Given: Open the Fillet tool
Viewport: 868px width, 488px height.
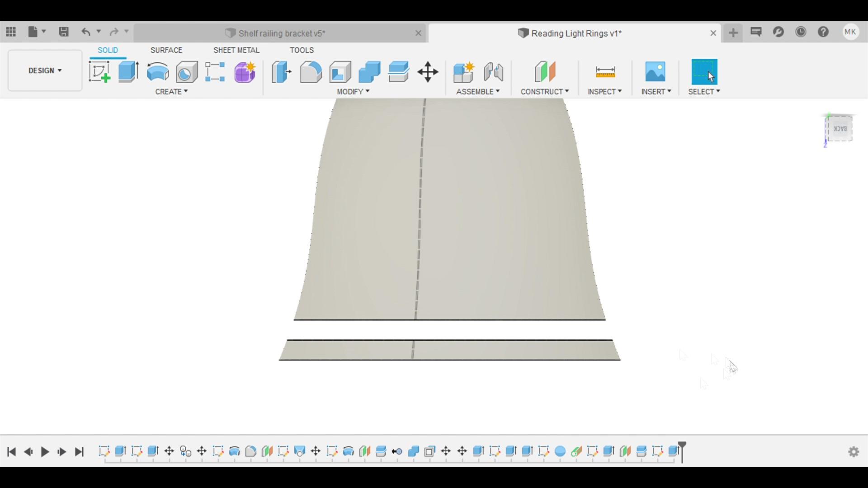Looking at the screenshot, I should [x=311, y=72].
